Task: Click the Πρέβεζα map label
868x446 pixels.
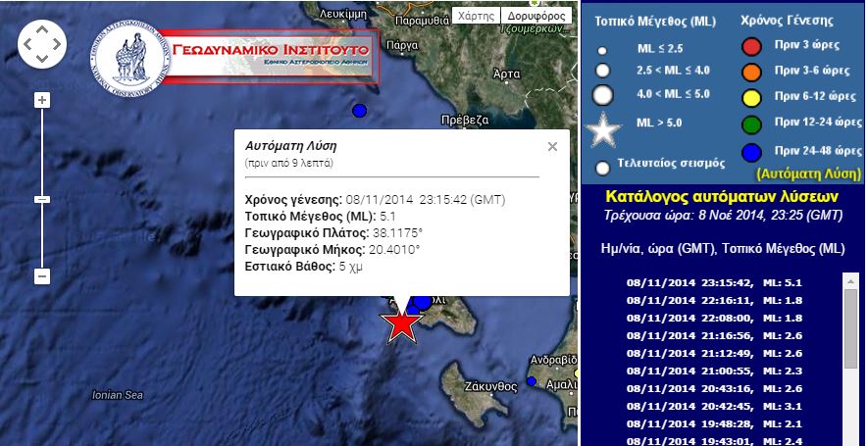Action: (465, 120)
